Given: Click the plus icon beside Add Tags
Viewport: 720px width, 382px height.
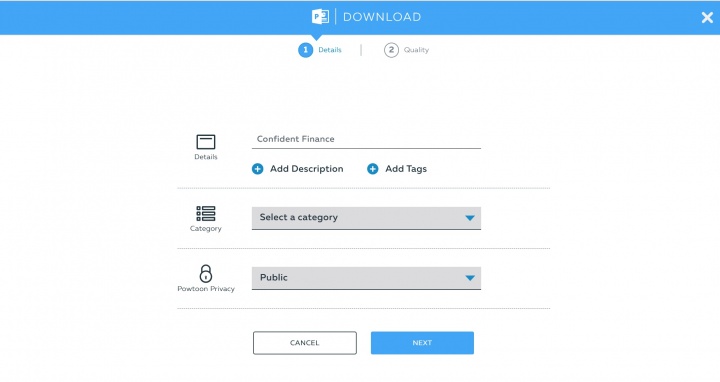Looking at the screenshot, I should [372, 169].
